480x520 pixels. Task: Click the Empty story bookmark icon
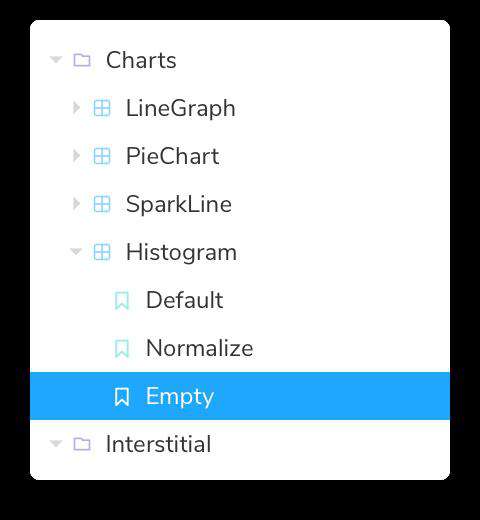tap(122, 396)
